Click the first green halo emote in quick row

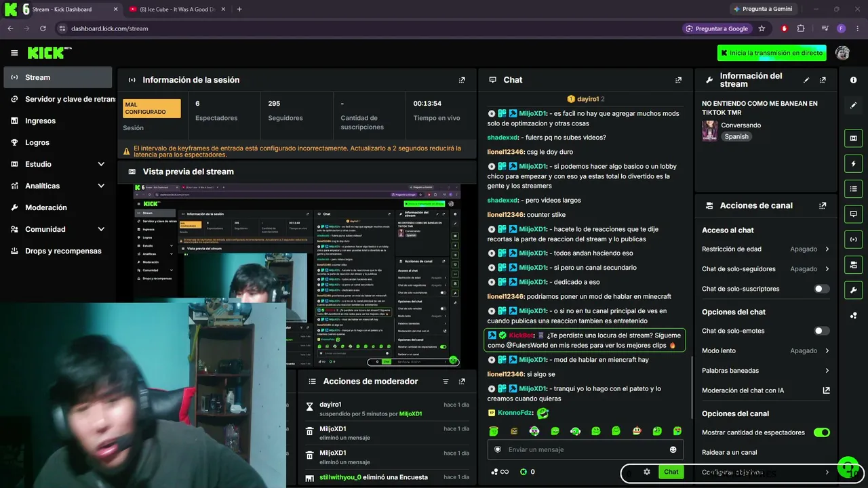[494, 431]
